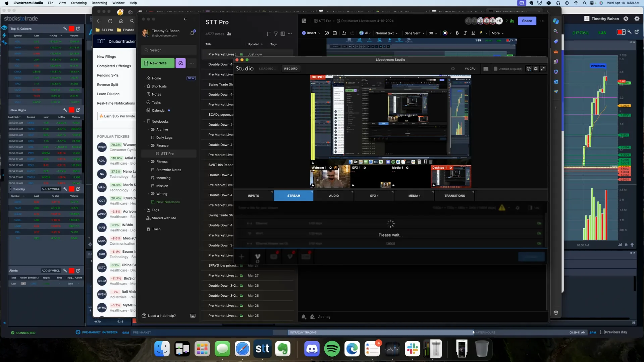
Task: Enable the second stream destination toggle
Action: pos(539,233)
